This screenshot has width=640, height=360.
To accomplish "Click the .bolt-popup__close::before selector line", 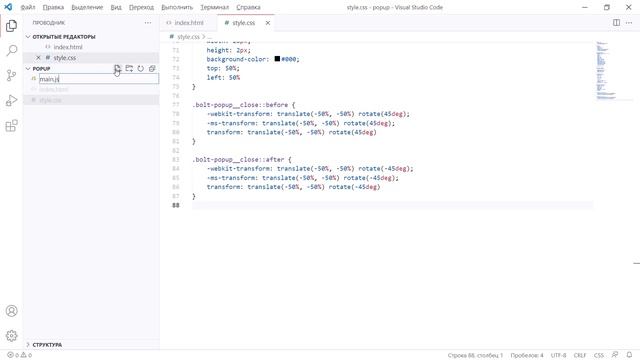I will [x=244, y=105].
